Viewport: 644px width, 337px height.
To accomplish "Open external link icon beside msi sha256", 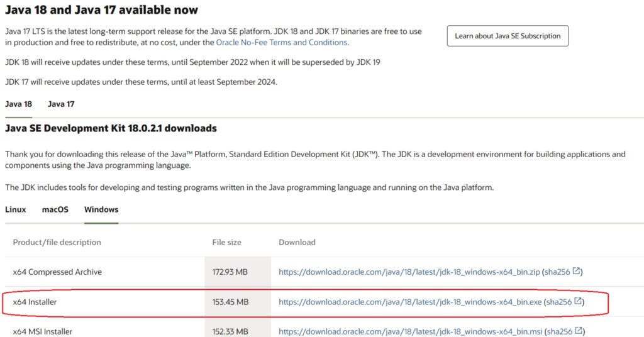I will coord(579,331).
